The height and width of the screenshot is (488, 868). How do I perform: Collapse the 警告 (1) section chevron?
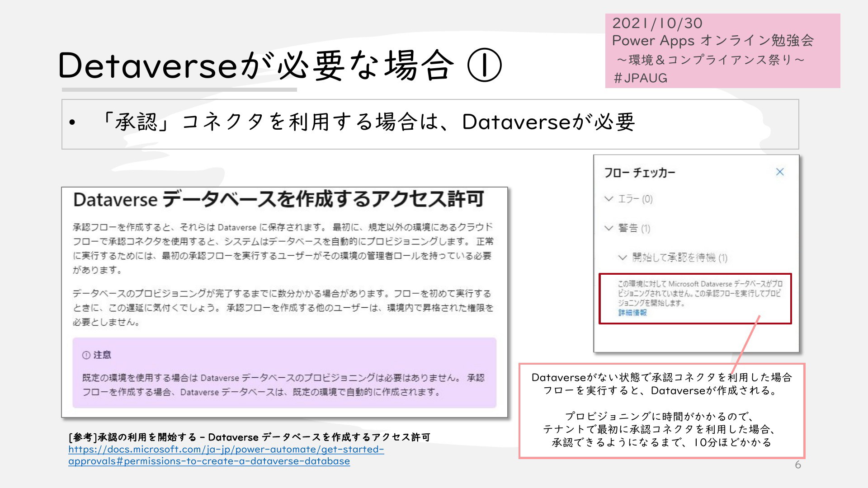click(x=609, y=228)
